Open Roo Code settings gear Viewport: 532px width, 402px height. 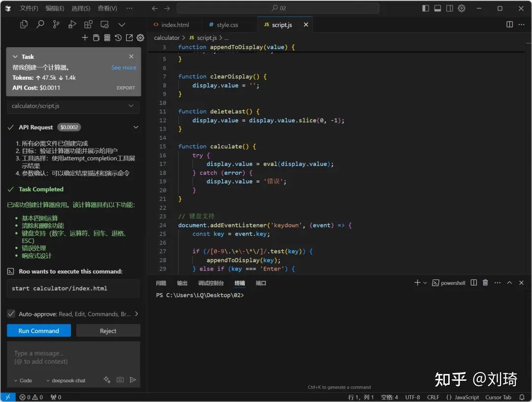140,37
